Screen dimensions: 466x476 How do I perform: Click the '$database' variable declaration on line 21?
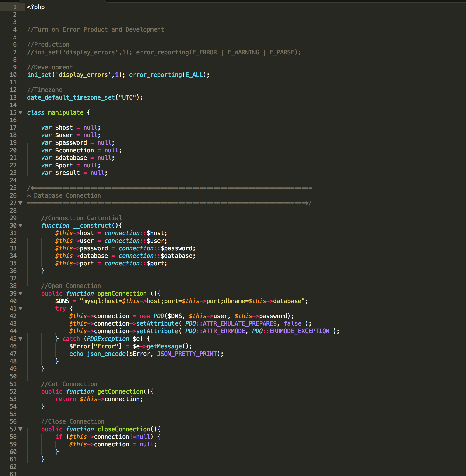(71, 158)
